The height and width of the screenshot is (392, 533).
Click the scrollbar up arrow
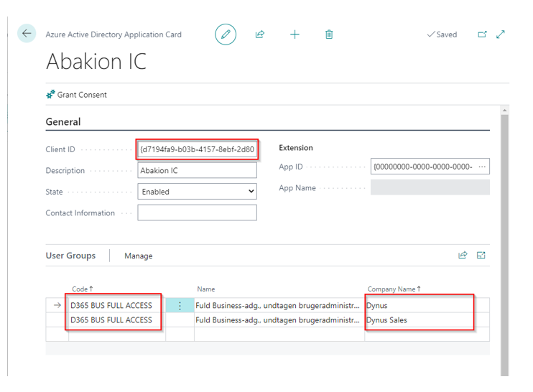pos(505,110)
